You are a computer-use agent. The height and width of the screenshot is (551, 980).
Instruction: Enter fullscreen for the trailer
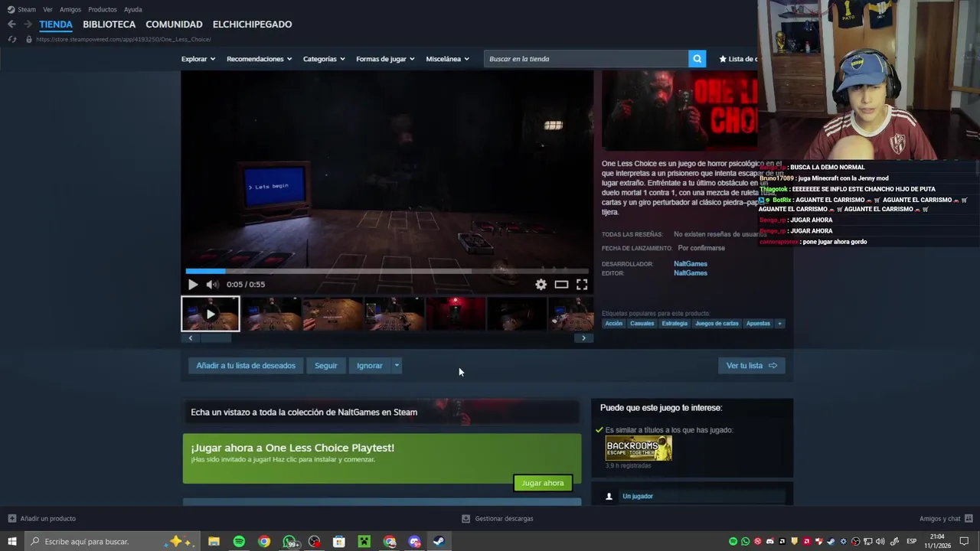click(x=582, y=285)
